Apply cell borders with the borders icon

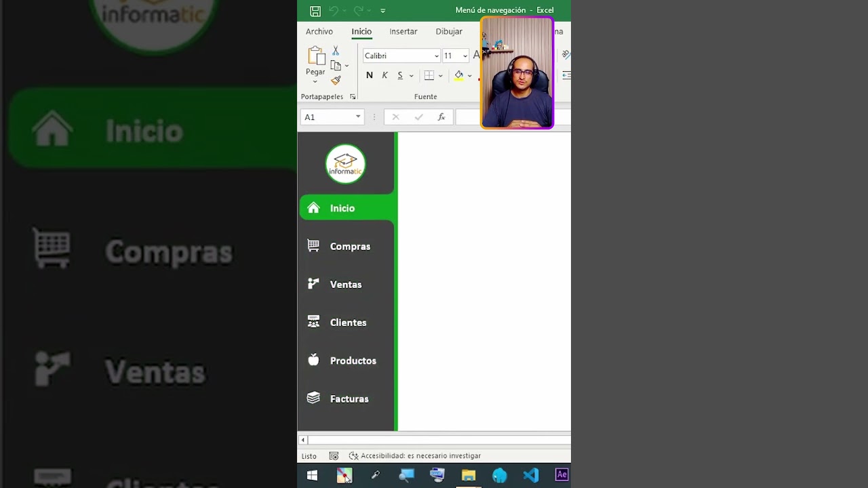[429, 75]
